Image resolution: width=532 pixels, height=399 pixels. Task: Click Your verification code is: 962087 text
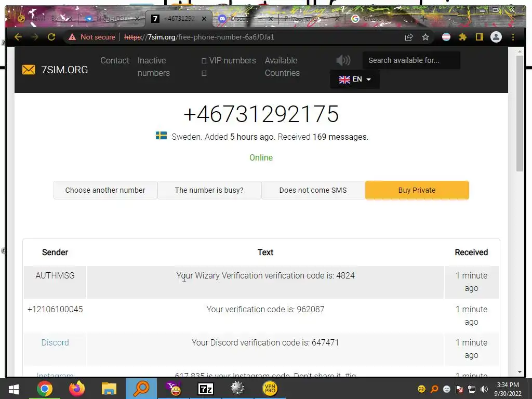tap(265, 310)
